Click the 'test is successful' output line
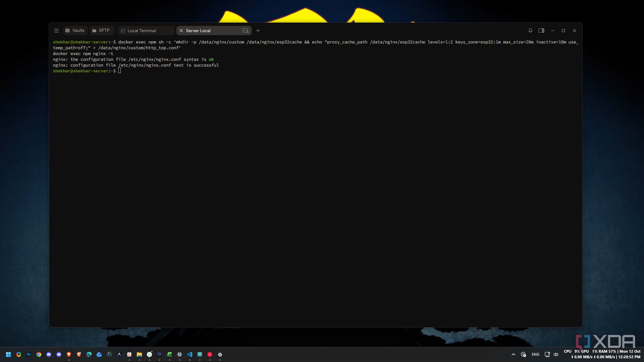 pos(136,65)
